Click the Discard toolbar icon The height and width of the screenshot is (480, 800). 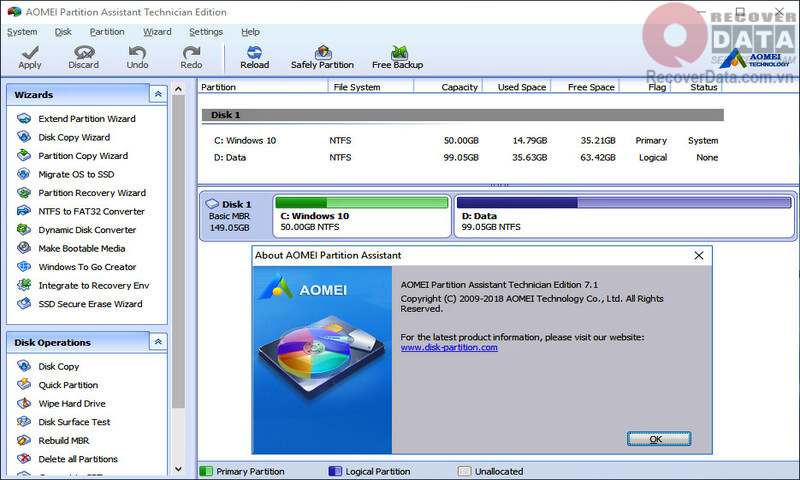(84, 52)
